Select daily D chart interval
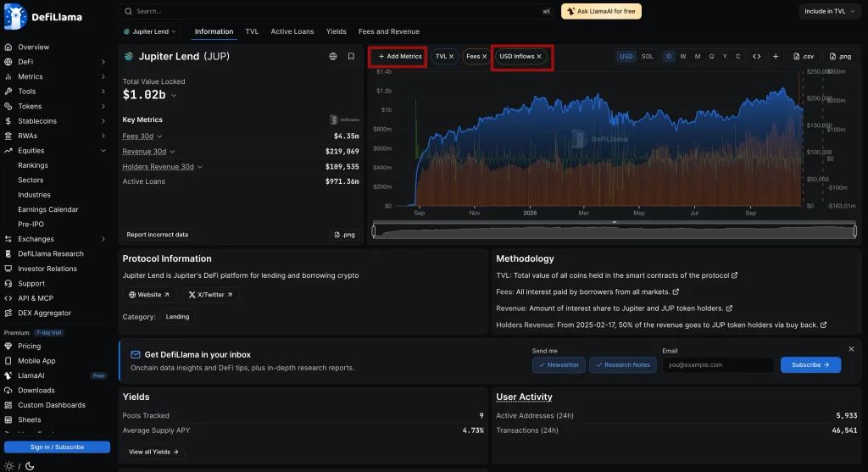The height and width of the screenshot is (472, 868). click(x=669, y=57)
